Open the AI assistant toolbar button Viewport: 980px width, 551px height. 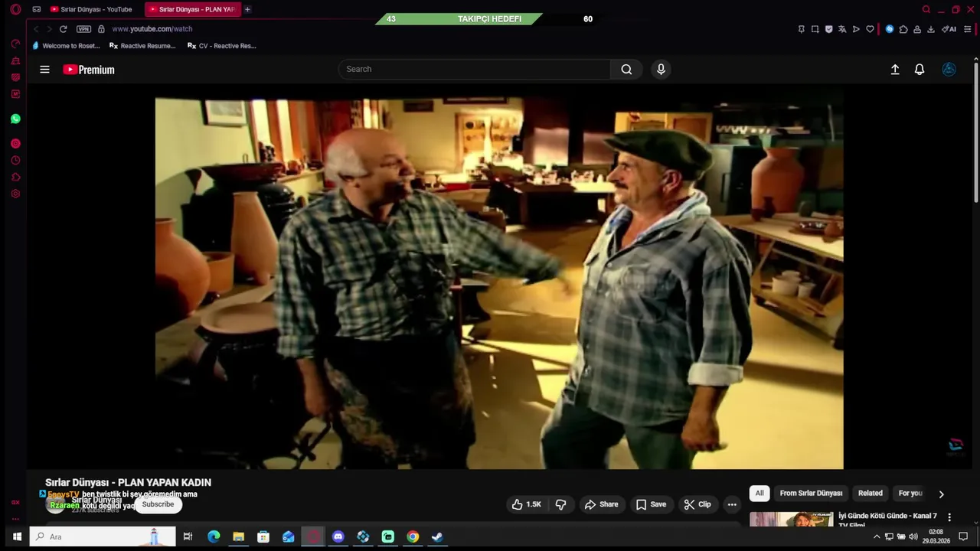pos(949,29)
